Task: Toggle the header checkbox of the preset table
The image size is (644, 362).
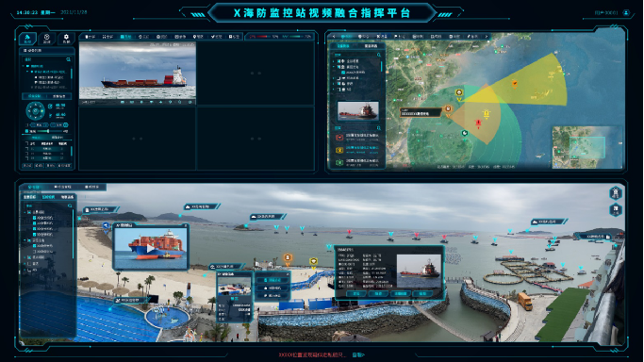Action: pyautogui.click(x=27, y=143)
